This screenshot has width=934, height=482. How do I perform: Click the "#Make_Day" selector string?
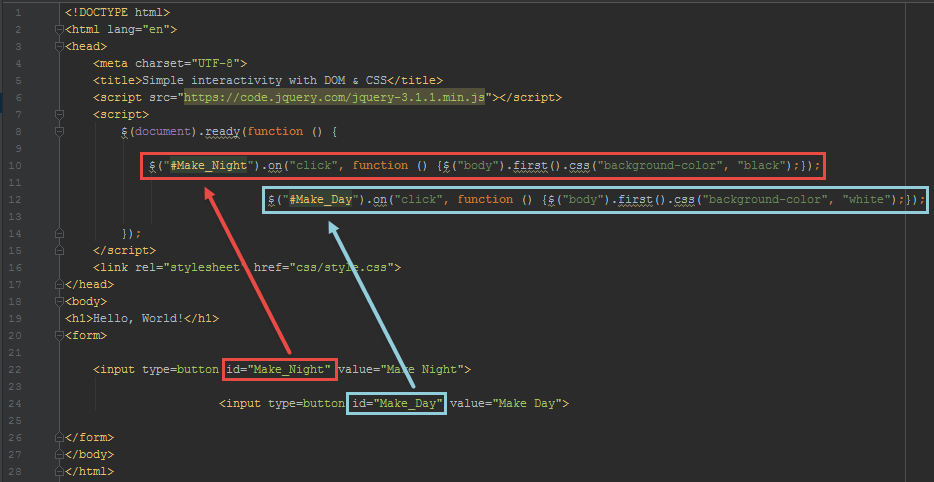point(320,199)
